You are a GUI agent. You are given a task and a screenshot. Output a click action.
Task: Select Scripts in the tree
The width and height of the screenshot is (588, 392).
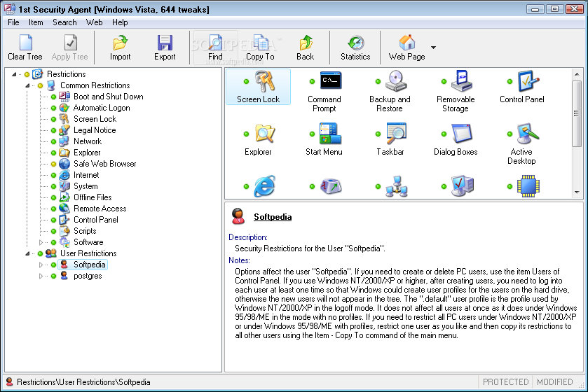click(x=85, y=231)
